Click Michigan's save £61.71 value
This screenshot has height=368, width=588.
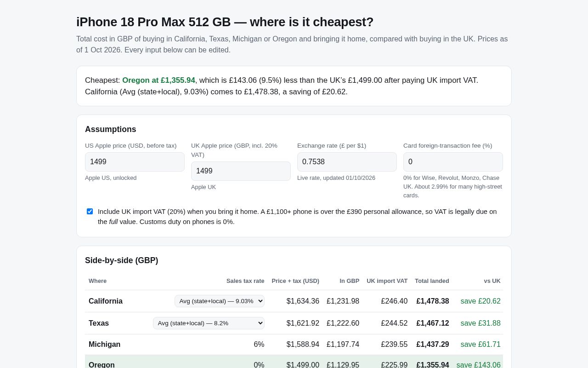pos(481,345)
